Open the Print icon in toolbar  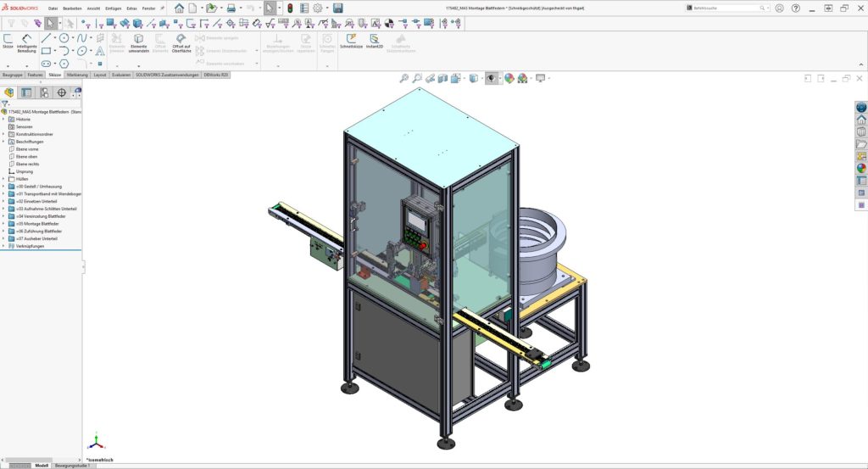pos(231,8)
